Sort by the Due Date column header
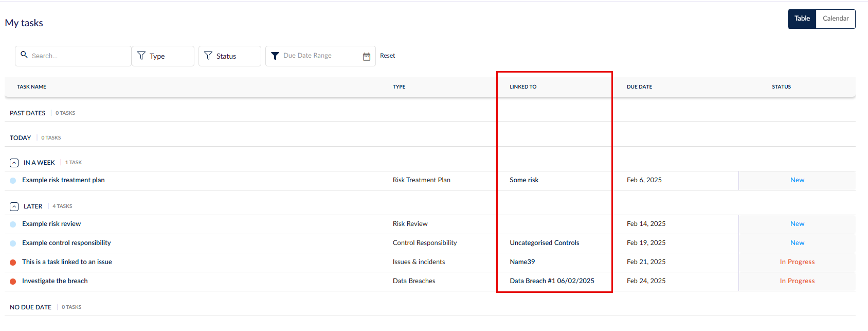This screenshot has width=868, height=331. 639,87
